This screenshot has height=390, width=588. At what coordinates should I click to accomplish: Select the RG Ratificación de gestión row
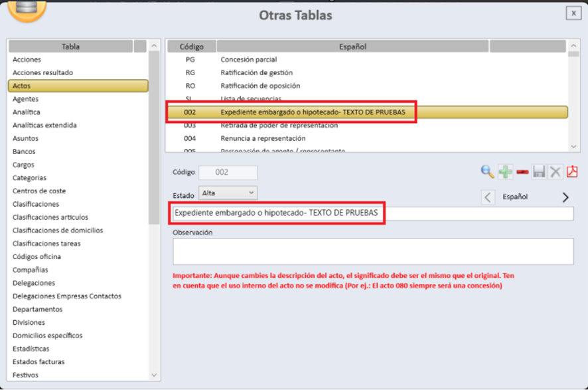point(256,72)
